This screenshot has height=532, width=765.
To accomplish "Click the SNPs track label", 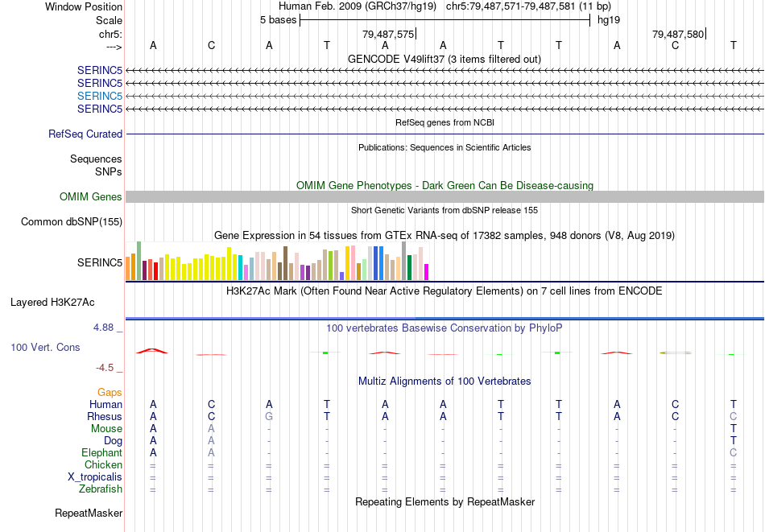I will [x=109, y=171].
